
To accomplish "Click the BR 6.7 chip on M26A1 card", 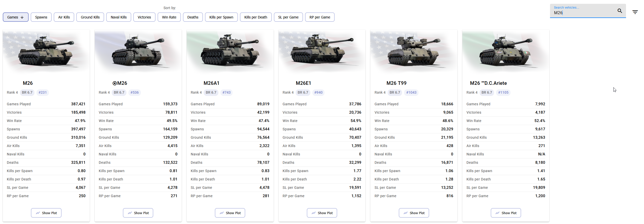I will (211, 92).
